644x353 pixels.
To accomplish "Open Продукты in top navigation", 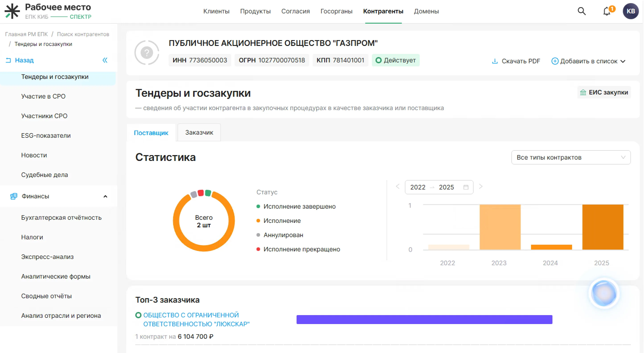I will (255, 11).
